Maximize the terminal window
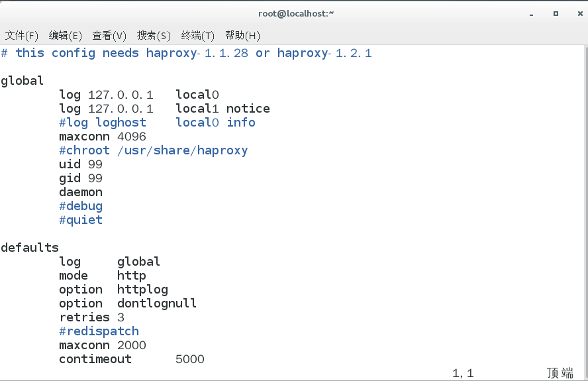Viewport: 588px width, 381px height. (x=556, y=13)
